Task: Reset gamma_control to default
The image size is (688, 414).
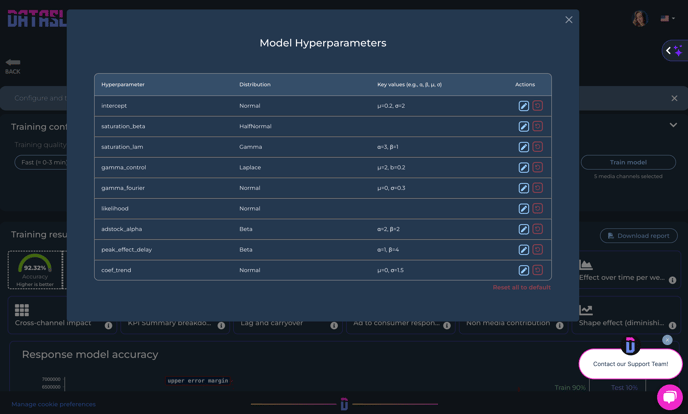Action: (538, 168)
